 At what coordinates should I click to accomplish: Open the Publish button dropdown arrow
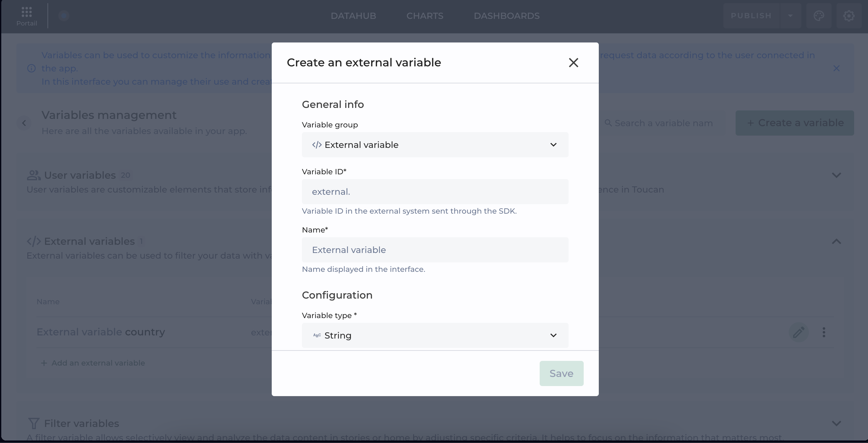(790, 16)
